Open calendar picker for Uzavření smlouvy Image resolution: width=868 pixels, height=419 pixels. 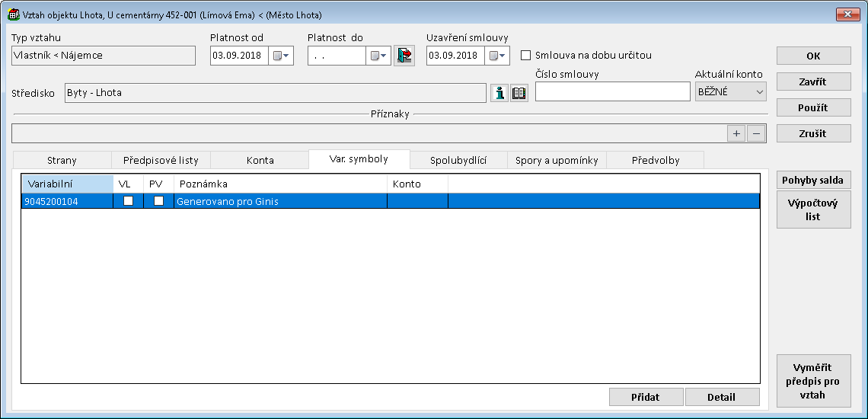tap(497, 56)
